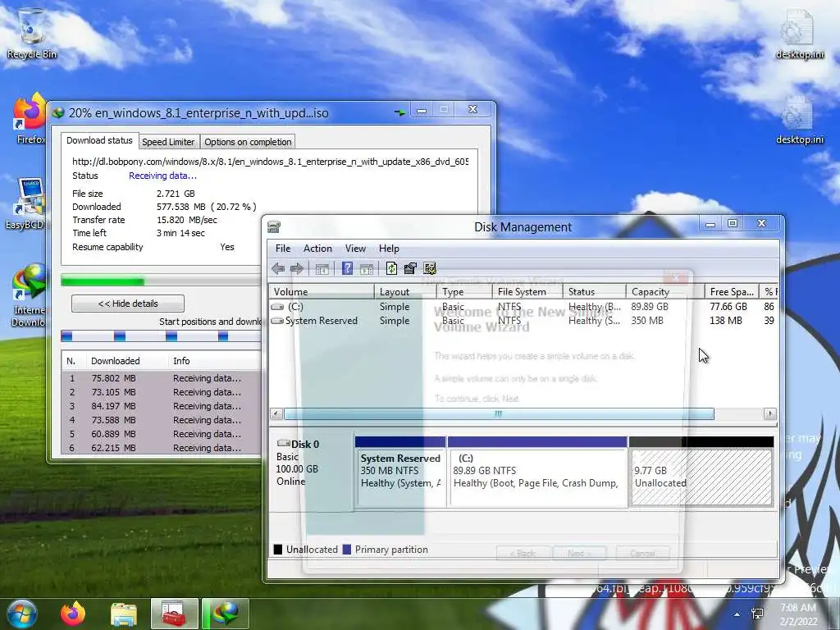Switch to the IDM taskbar button
The width and height of the screenshot is (840, 630).
(226, 614)
